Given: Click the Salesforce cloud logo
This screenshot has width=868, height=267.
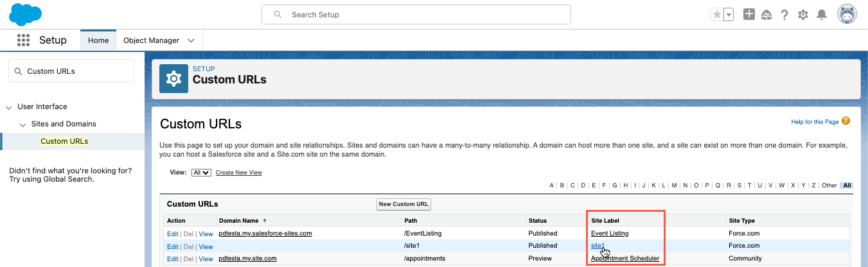Looking at the screenshot, I should point(26,14).
